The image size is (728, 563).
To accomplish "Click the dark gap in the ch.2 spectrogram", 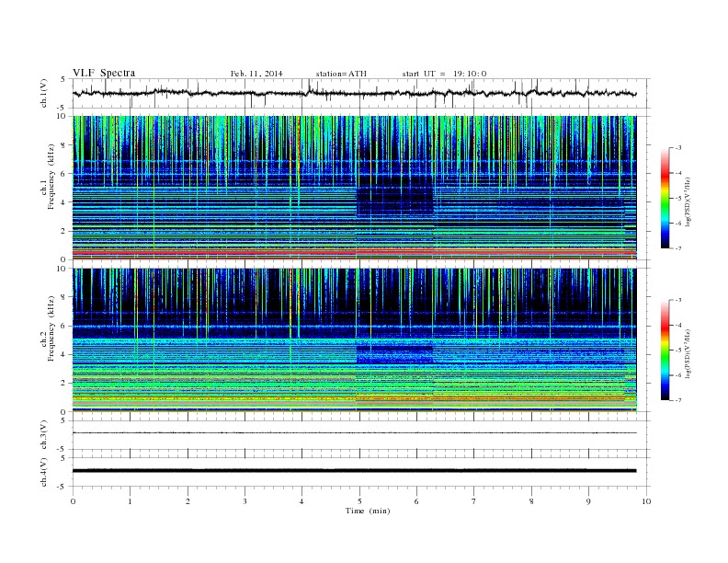I will [x=395, y=353].
